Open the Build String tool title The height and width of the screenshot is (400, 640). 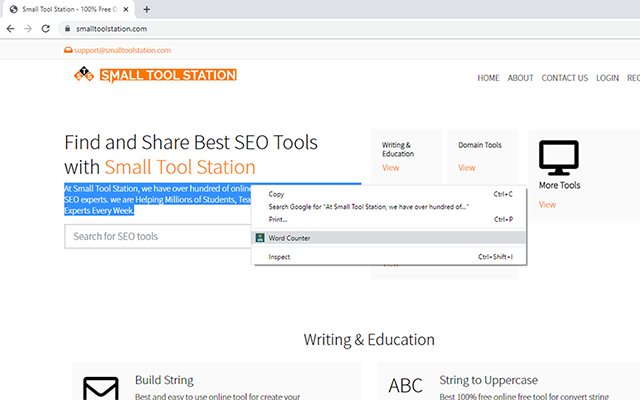point(164,380)
